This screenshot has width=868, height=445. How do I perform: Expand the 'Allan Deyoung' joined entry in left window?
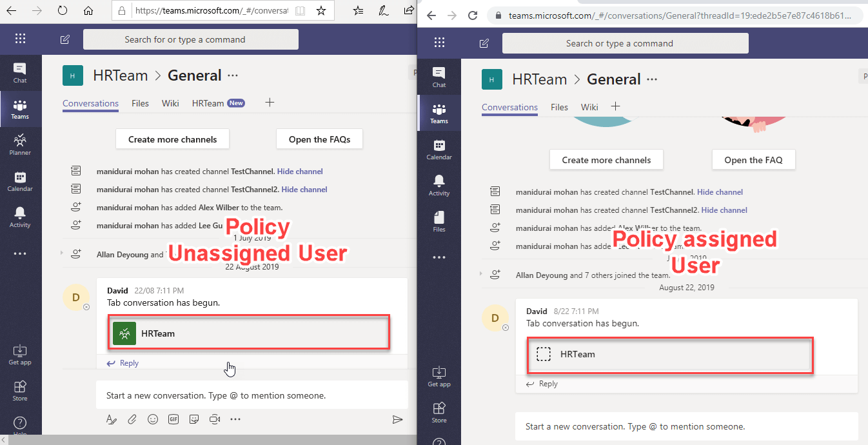pos(63,253)
